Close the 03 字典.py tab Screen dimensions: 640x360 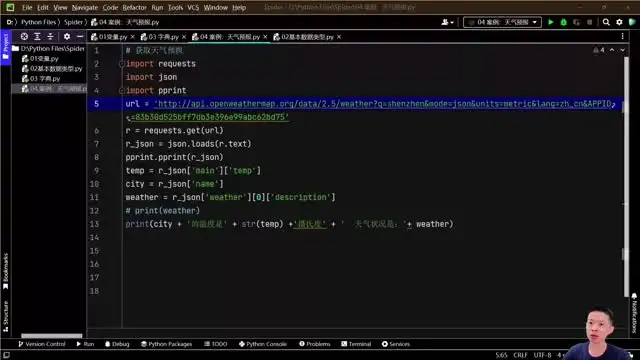click(184, 37)
